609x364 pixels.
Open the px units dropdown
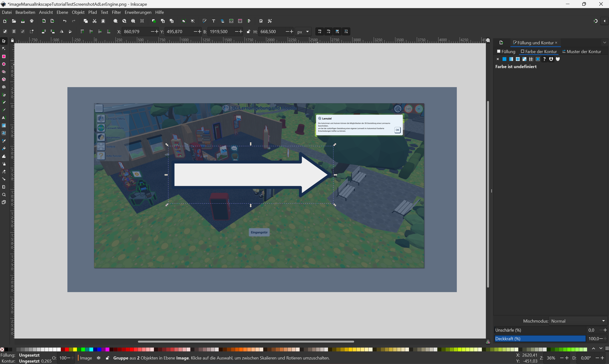pos(303,32)
